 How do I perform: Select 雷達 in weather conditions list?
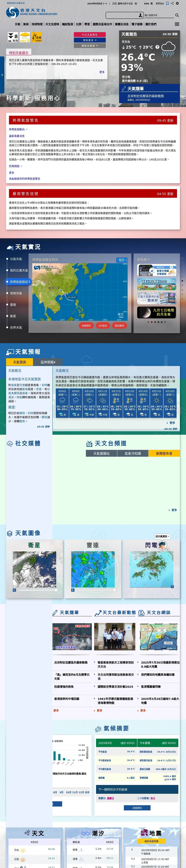(13, 305)
